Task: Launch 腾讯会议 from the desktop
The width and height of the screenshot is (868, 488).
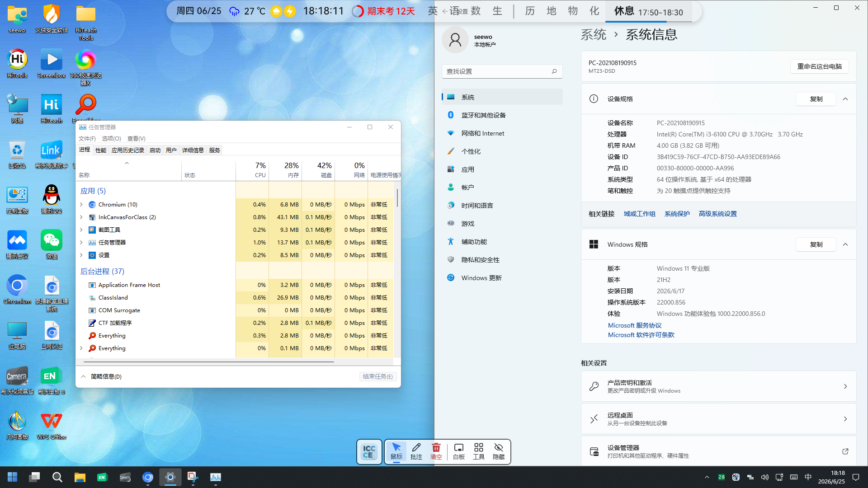Action: (17, 244)
